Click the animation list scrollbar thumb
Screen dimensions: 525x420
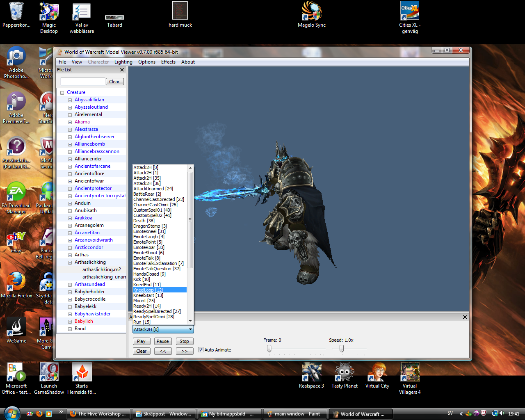pyautogui.click(x=190, y=220)
